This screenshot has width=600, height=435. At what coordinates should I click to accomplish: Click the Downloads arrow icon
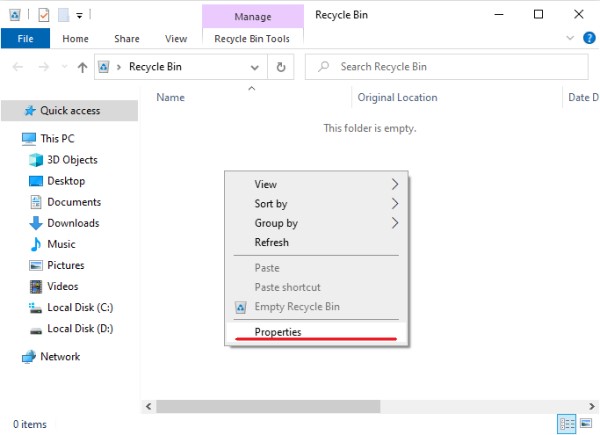(x=36, y=223)
